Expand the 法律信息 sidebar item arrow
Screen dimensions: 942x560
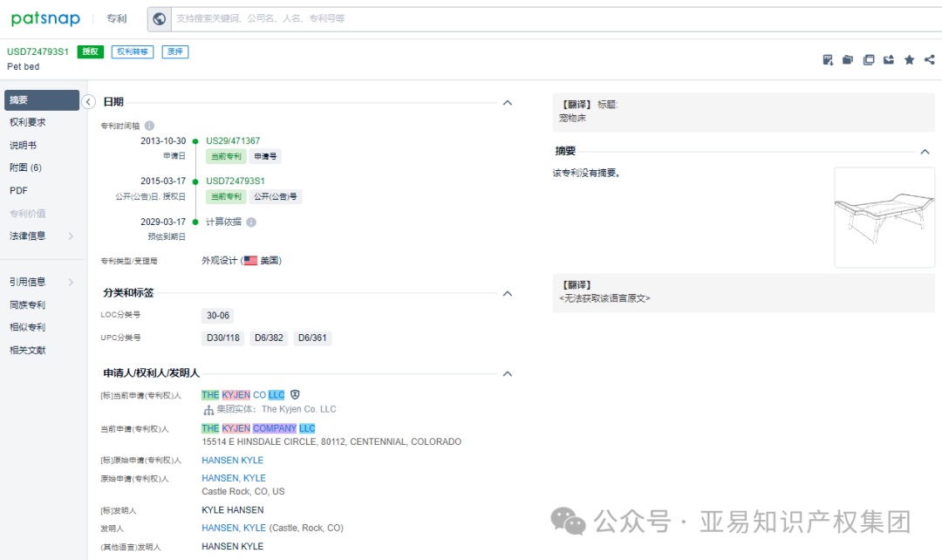[71, 236]
